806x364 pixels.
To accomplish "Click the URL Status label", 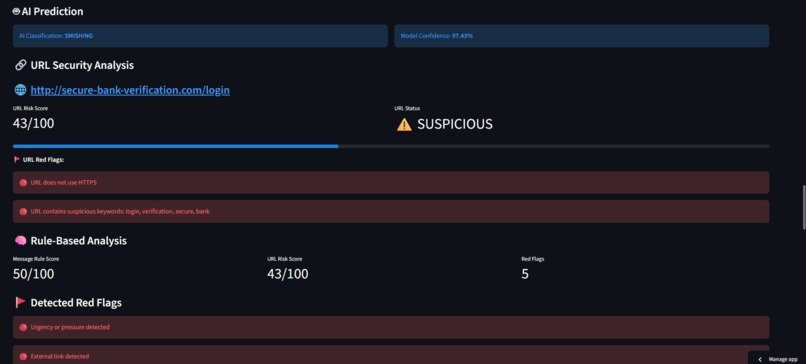I will coord(407,108).
